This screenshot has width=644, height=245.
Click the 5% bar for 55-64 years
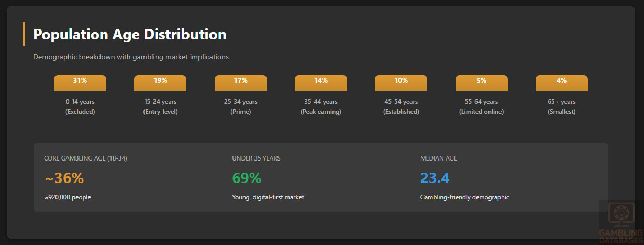click(x=481, y=83)
